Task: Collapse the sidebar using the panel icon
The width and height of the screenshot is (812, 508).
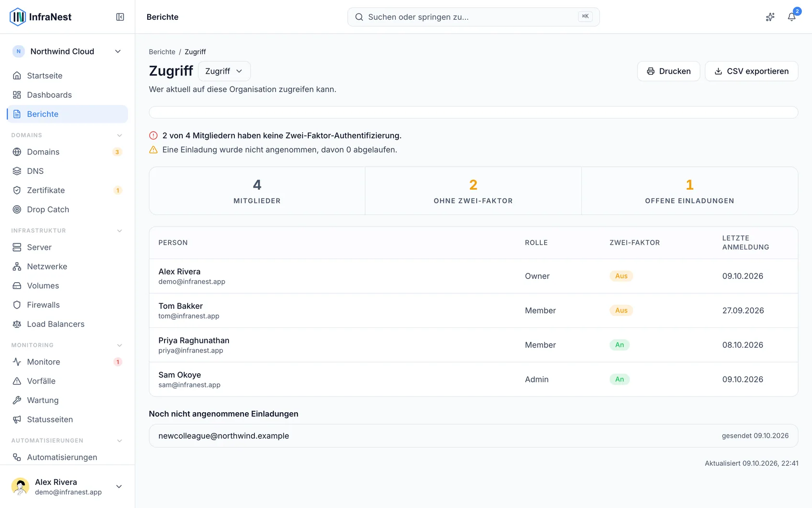Action: point(120,17)
